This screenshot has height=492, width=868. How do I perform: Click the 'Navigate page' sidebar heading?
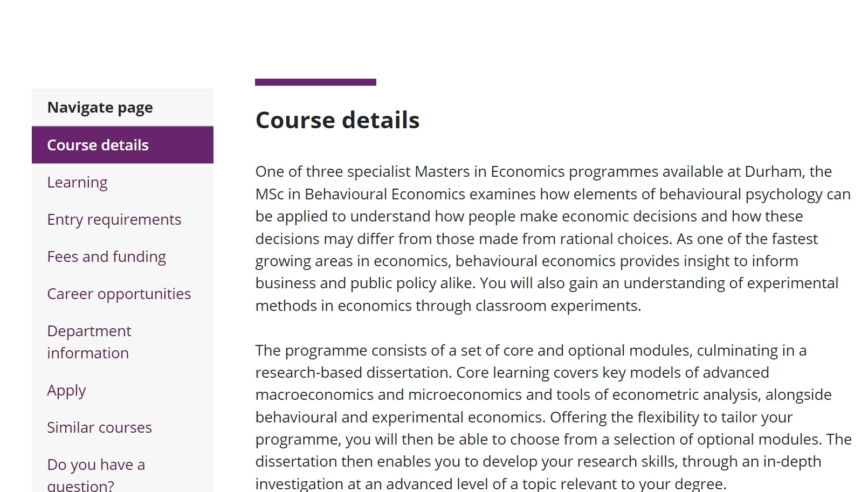pyautogui.click(x=100, y=107)
